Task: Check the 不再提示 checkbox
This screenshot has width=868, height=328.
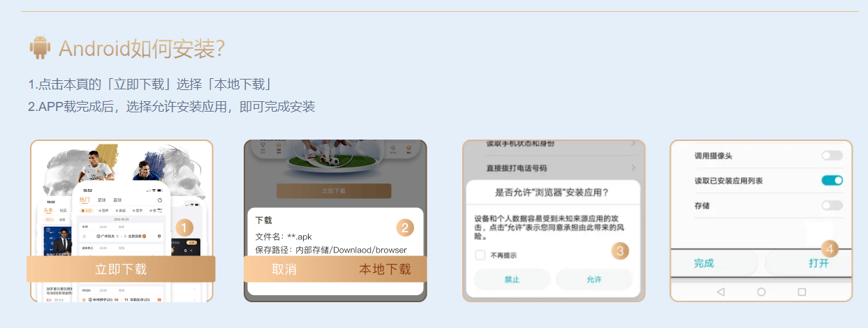Action: point(480,255)
